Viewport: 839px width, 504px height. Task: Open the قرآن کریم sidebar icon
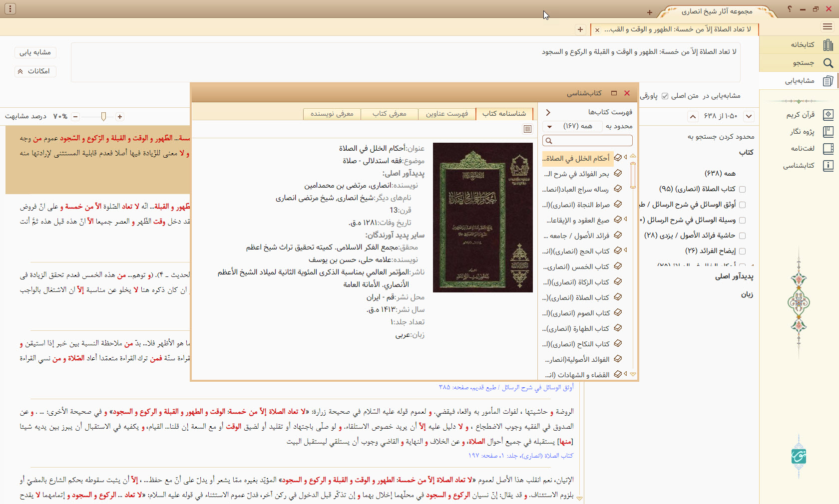tap(828, 115)
